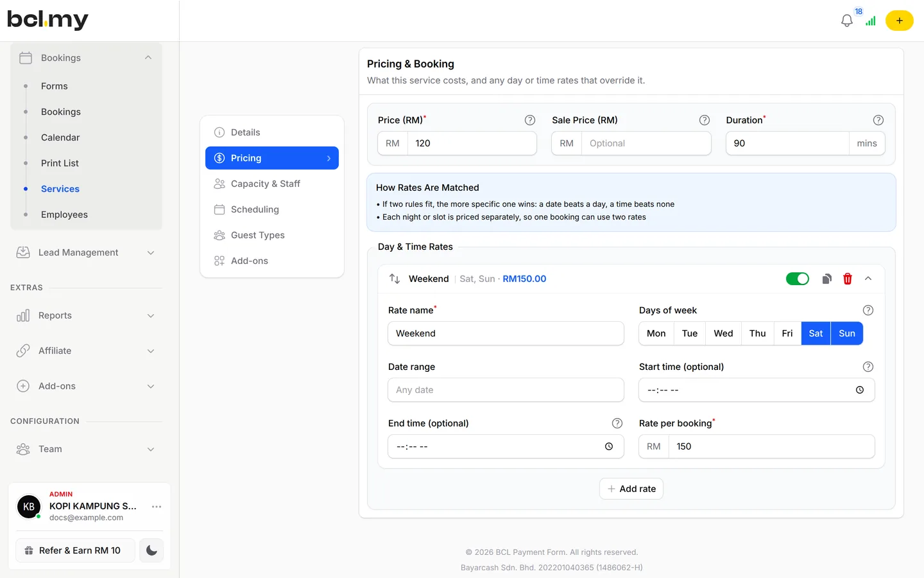The height and width of the screenshot is (578, 924).
Task: Open the Start time clock picker
Action: [860, 390]
